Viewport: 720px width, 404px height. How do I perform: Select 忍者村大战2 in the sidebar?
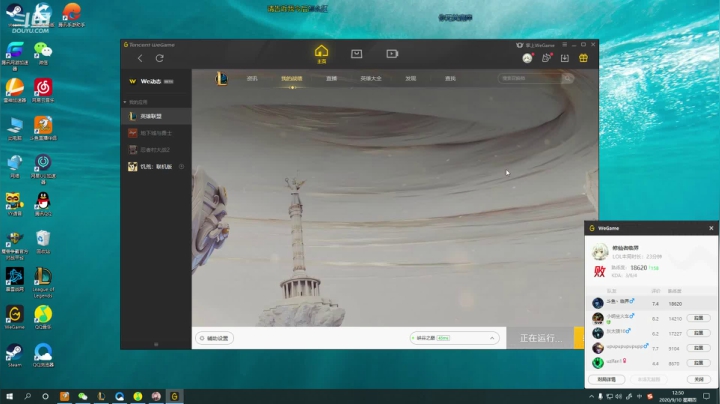point(156,150)
